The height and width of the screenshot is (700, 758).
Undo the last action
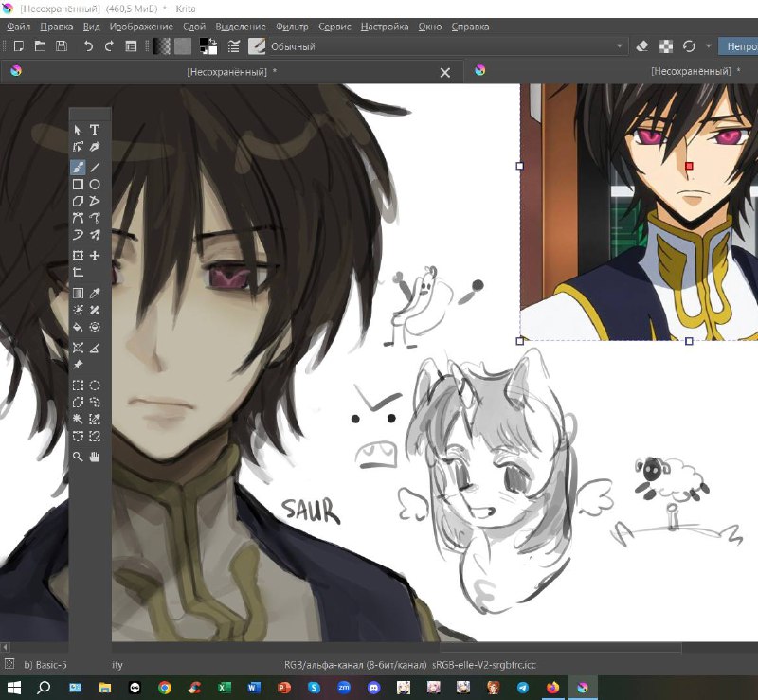point(88,46)
